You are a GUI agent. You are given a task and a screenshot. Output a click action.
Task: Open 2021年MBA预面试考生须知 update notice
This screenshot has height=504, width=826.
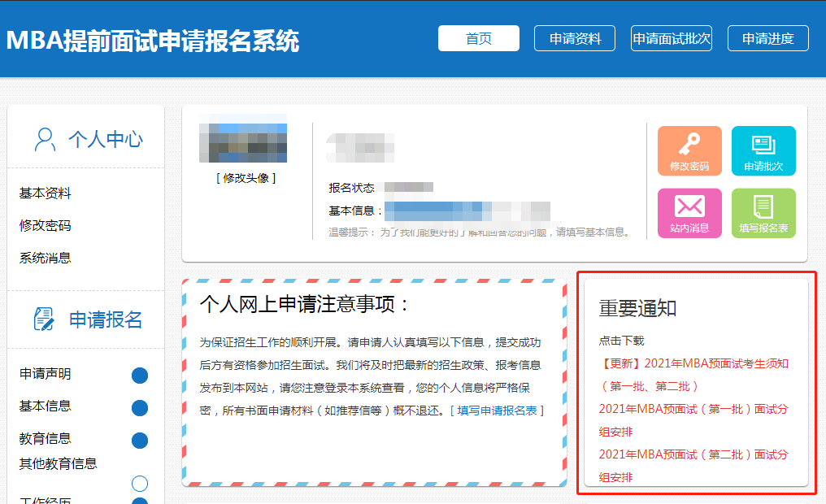693,363
